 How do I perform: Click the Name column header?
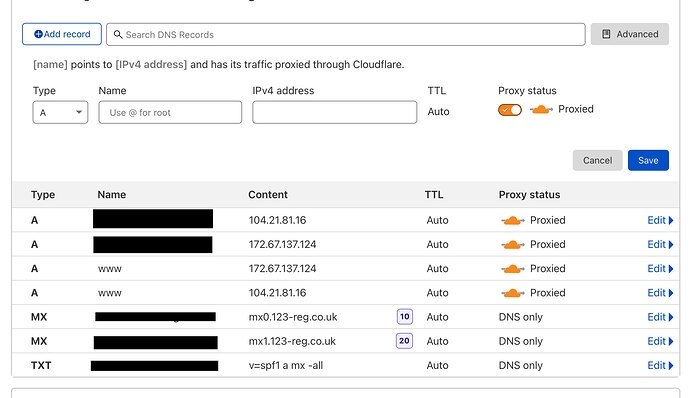(x=112, y=195)
